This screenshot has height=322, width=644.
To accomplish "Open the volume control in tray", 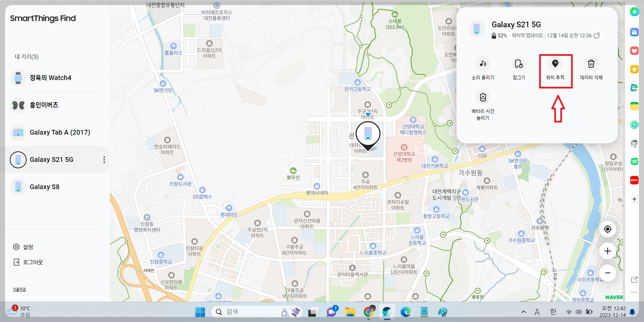I will [x=578, y=312].
